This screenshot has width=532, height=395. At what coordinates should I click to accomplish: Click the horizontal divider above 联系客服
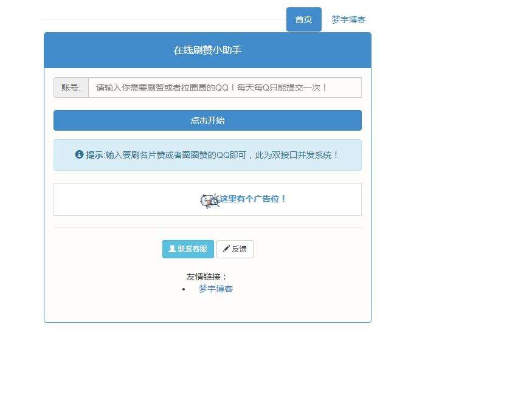click(x=207, y=227)
